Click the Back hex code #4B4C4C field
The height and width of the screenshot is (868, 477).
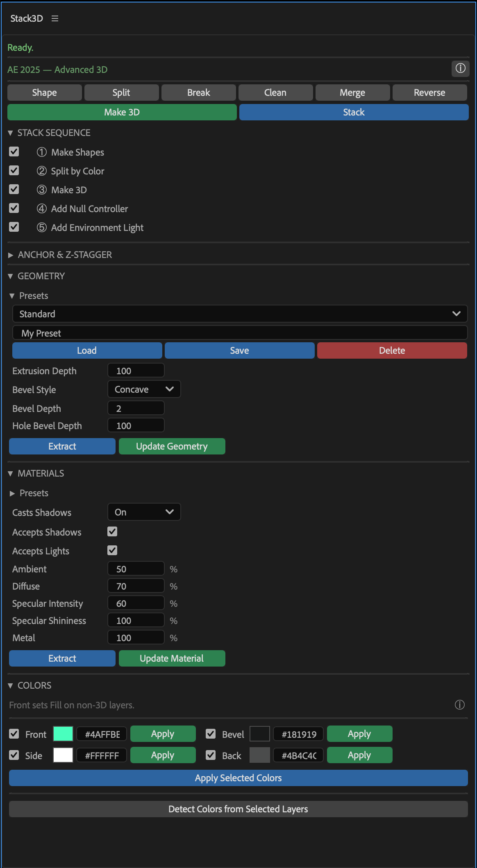pos(299,755)
